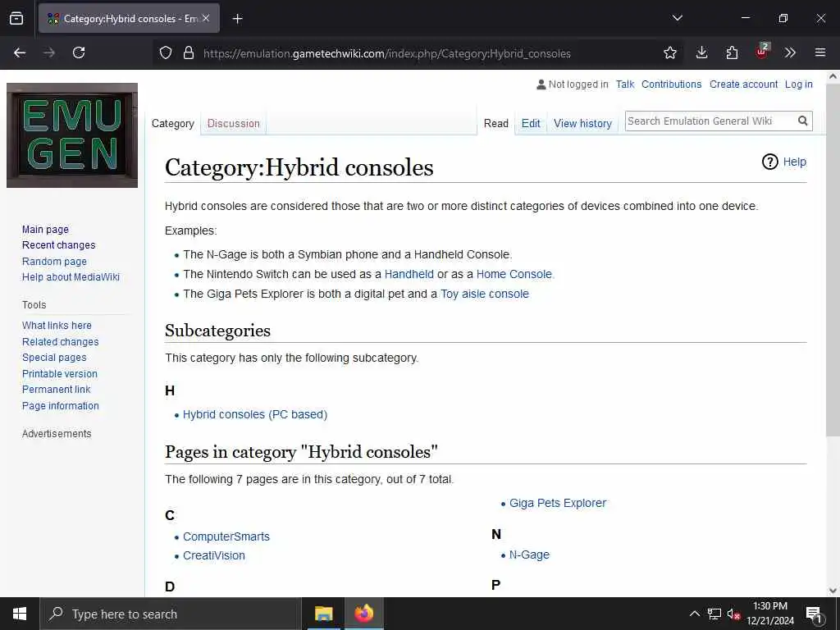The width and height of the screenshot is (840, 630).
Task: Open File Explorer from the taskbar
Action: 323,614
